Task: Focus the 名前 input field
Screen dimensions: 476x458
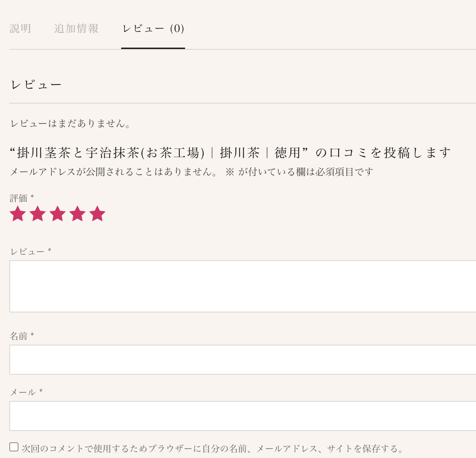Action: tap(243, 360)
